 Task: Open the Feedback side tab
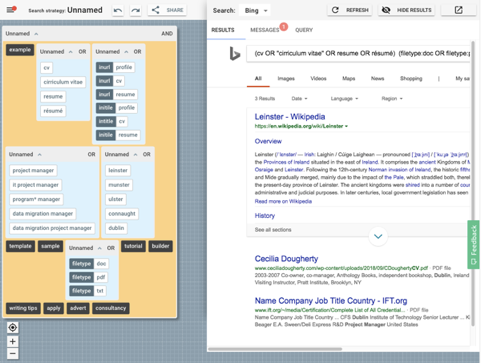[473, 244]
